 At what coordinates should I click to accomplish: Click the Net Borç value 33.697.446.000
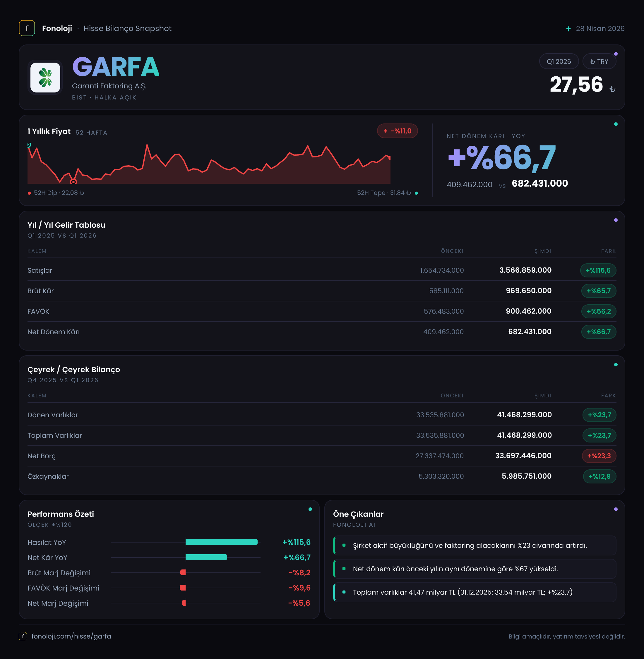(x=523, y=456)
